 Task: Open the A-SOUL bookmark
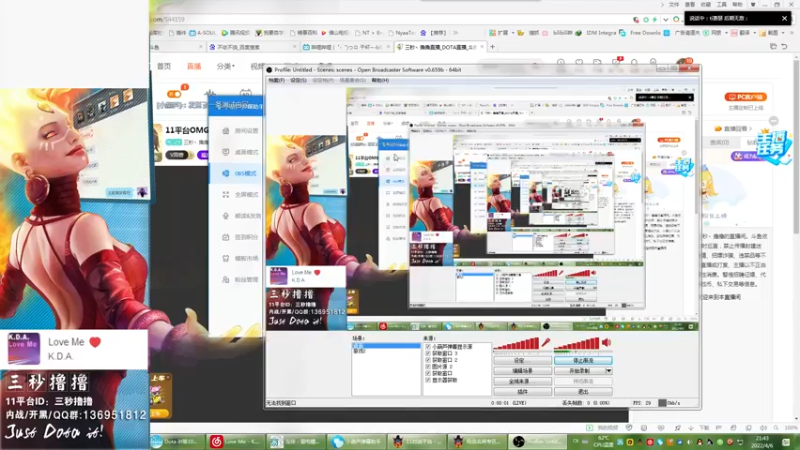click(202, 33)
